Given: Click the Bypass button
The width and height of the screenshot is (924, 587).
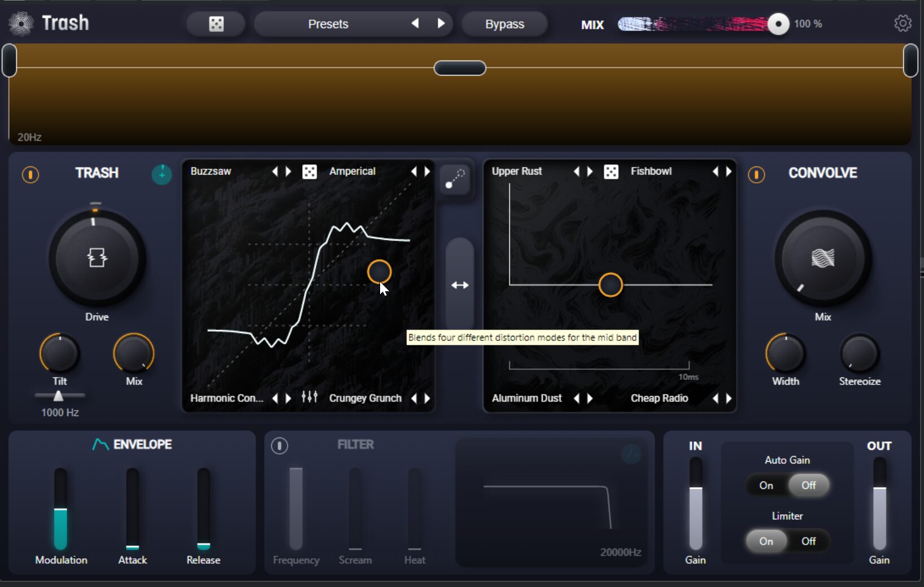Looking at the screenshot, I should coord(504,24).
